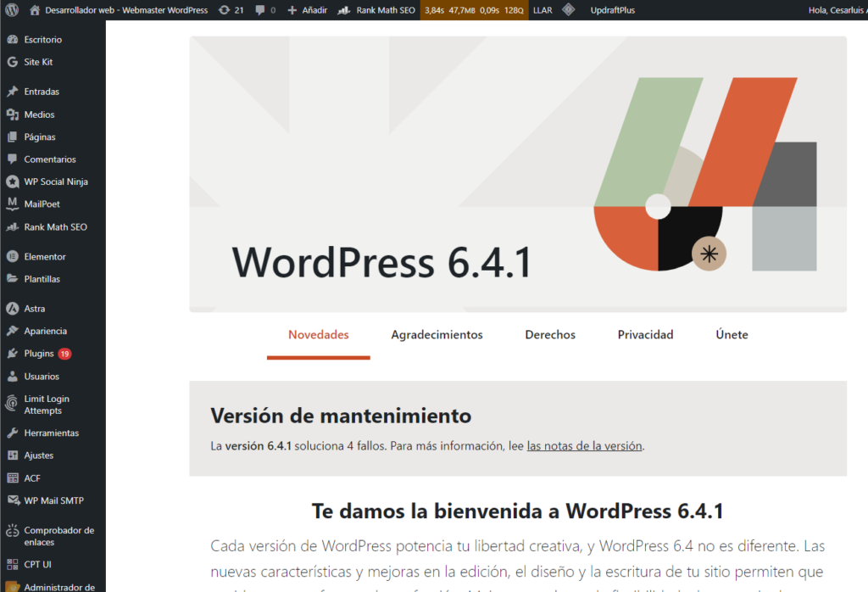Image resolution: width=868 pixels, height=592 pixels.
Task: Click the Herramientas wrench icon
Action: (12, 433)
